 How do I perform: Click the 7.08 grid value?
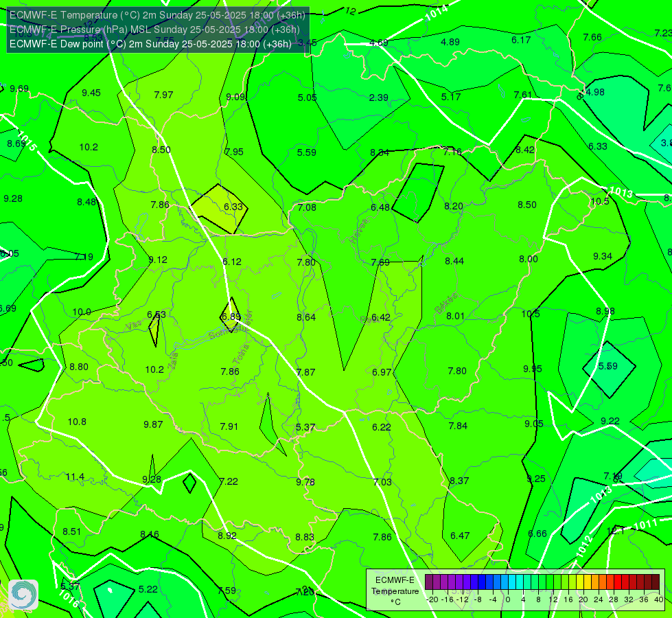[307, 207]
